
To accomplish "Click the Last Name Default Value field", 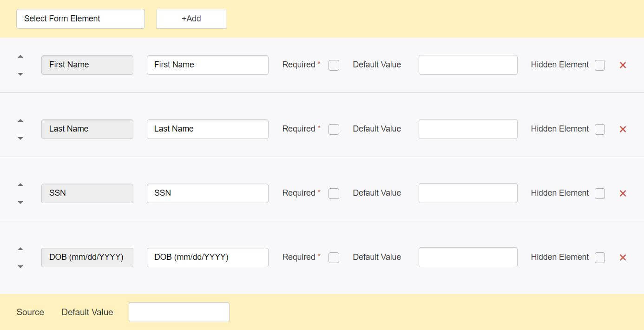I will coord(468,129).
